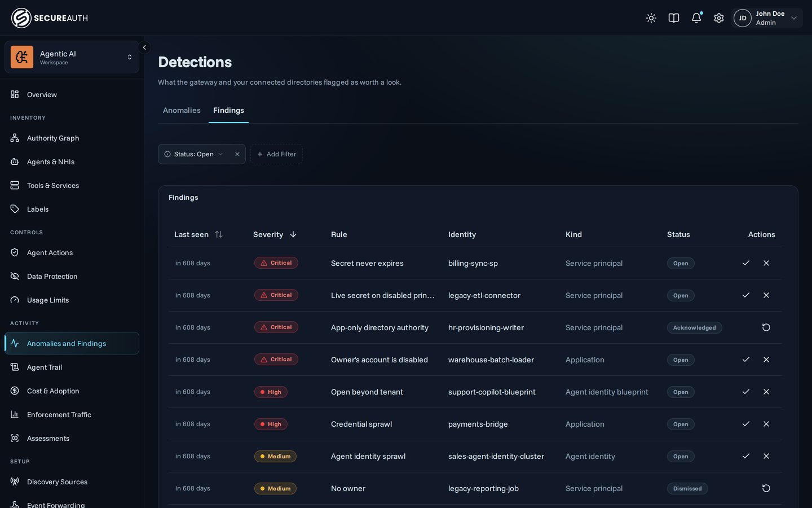The width and height of the screenshot is (812, 508).
Task: Open Usage Limits page
Action: (72, 300)
